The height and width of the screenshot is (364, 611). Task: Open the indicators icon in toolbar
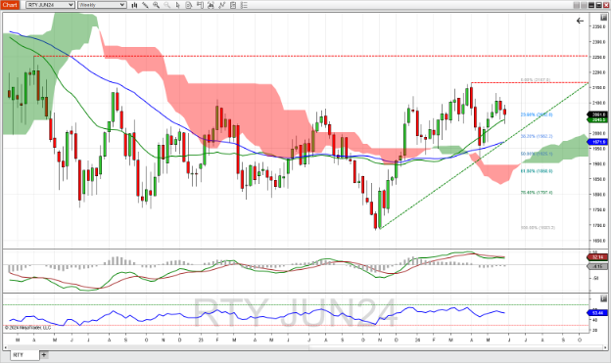221,5
